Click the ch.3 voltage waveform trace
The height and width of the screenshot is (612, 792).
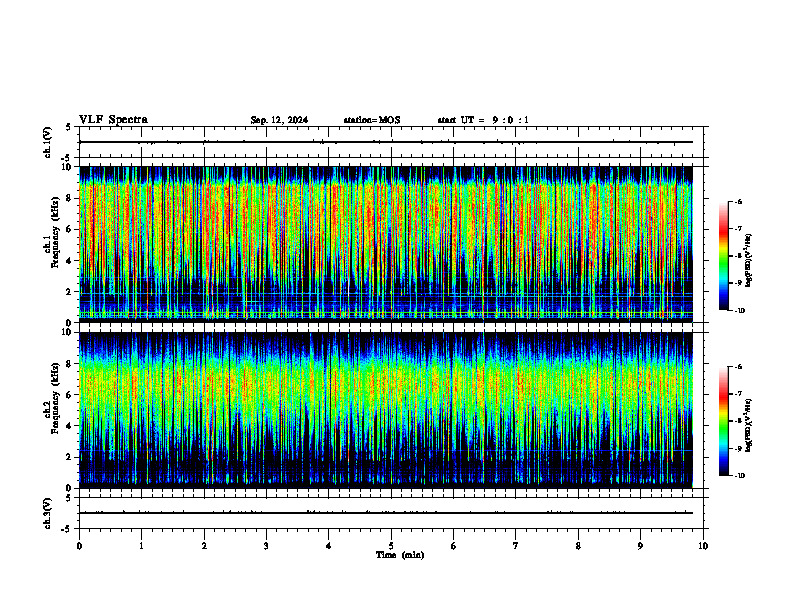(x=386, y=513)
